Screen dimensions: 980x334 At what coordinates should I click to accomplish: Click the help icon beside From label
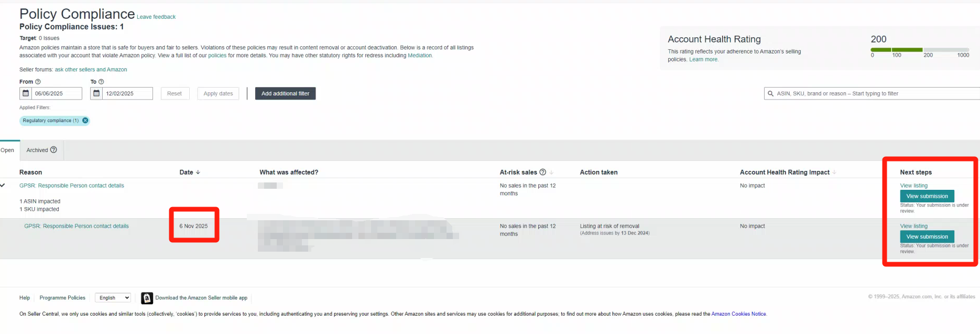pos(38,82)
